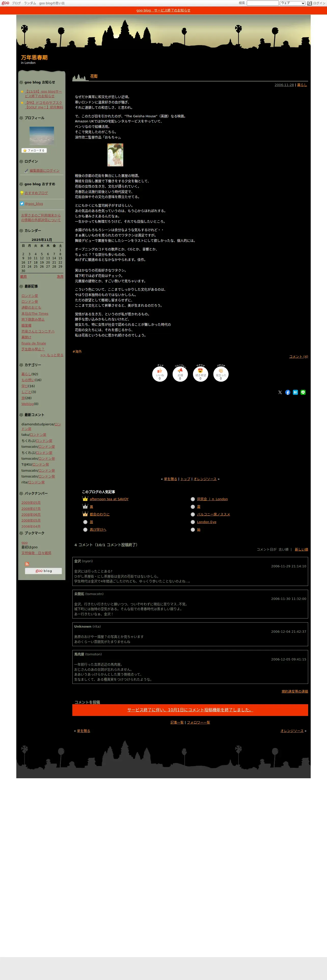This screenshot has width=327, height=980.
Task: Open the 2009年05月 back number
Action: coord(31,502)
